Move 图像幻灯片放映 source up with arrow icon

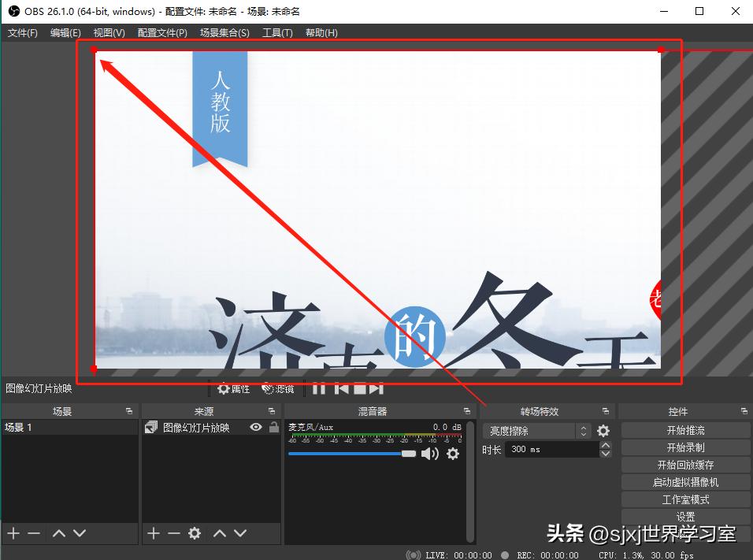coord(222,533)
